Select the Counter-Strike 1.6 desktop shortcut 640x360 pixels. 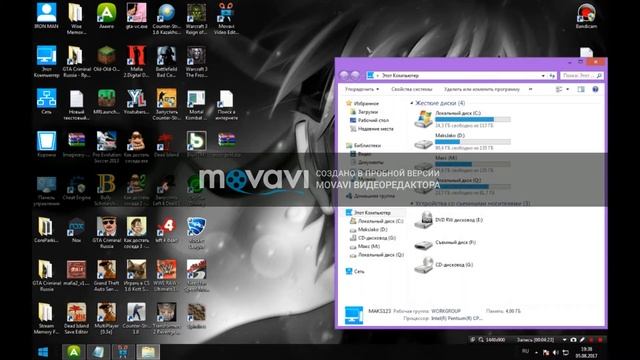coord(136,318)
